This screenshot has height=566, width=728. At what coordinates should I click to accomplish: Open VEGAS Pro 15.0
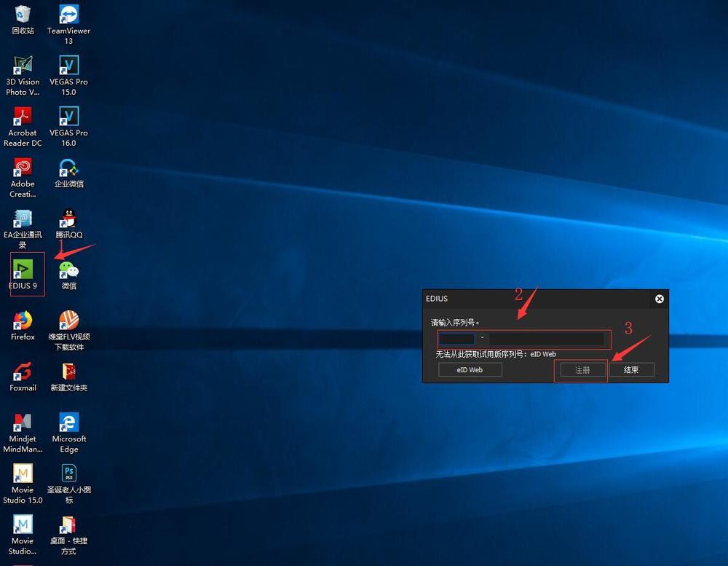click(x=68, y=66)
